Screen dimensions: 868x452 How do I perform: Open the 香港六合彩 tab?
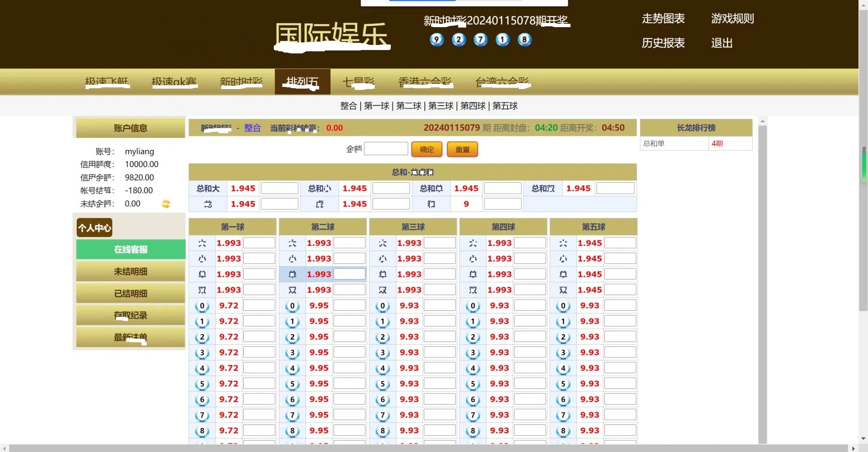click(425, 81)
